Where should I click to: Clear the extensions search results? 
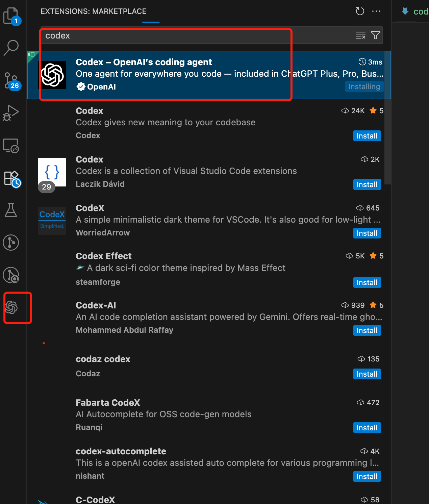[x=360, y=35]
